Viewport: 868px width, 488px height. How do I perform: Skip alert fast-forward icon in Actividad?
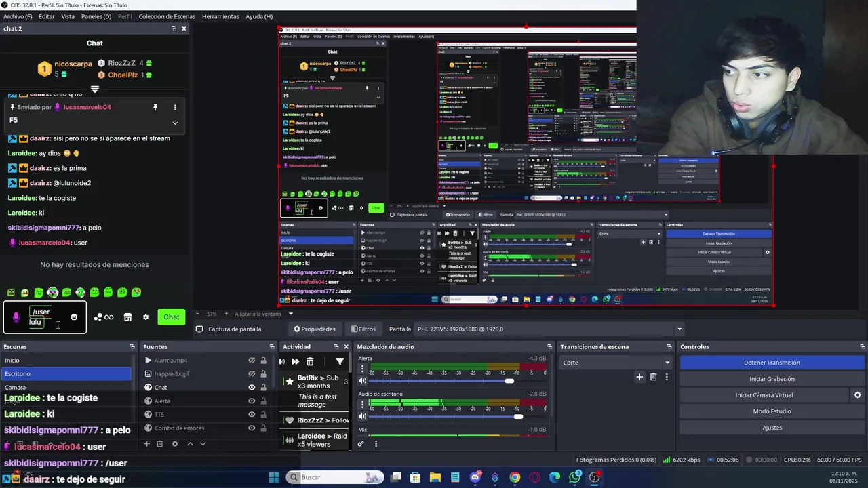click(296, 362)
